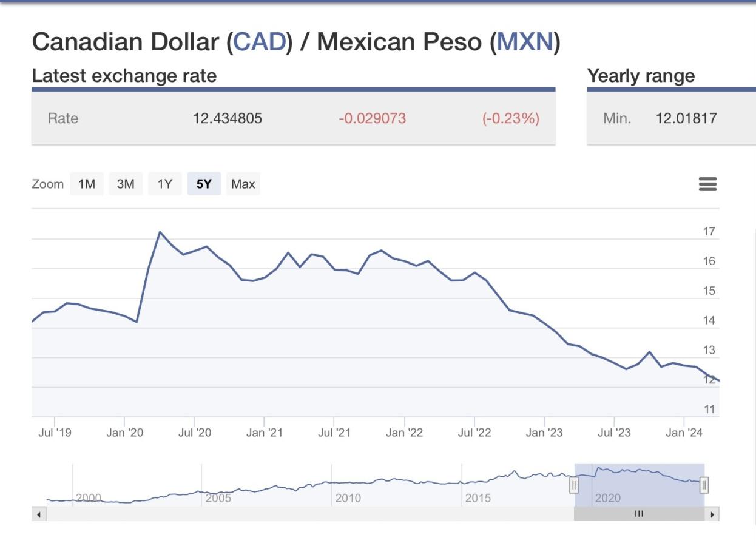Open the CAD currency link
Viewport: 756px width, 546px height.
point(260,42)
